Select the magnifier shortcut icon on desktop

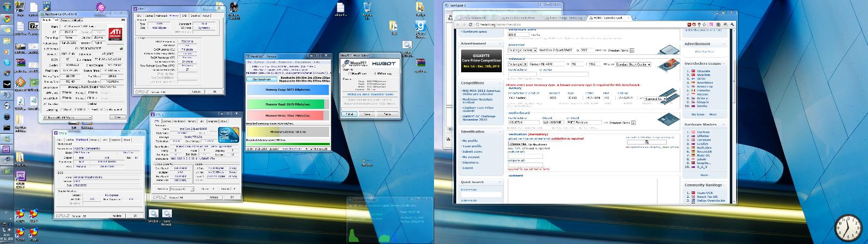pos(407,46)
